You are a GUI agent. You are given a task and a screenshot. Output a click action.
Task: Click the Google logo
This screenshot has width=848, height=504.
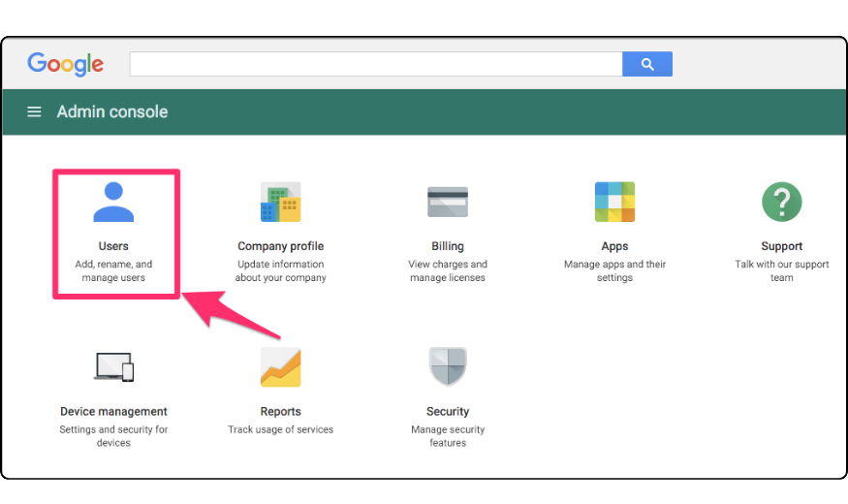65,64
